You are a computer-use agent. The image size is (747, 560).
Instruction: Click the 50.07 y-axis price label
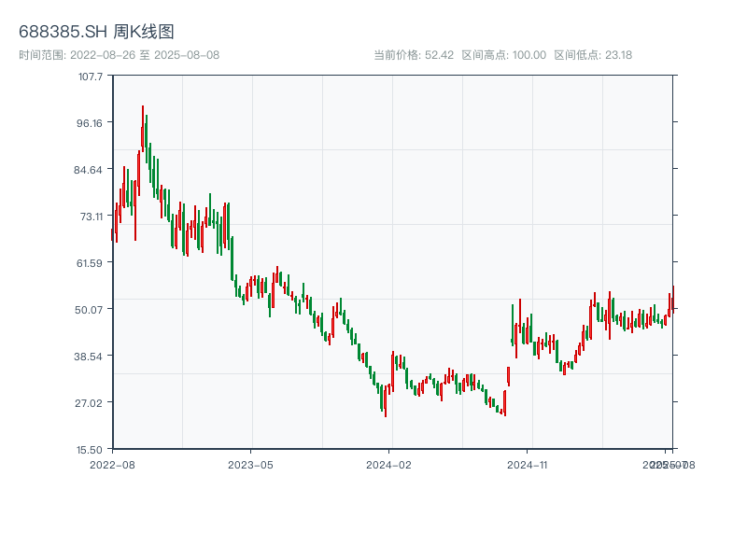(x=90, y=309)
